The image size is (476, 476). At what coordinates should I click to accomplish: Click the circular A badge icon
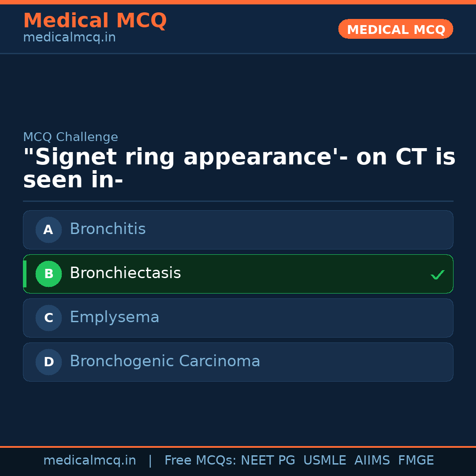[x=48, y=230]
